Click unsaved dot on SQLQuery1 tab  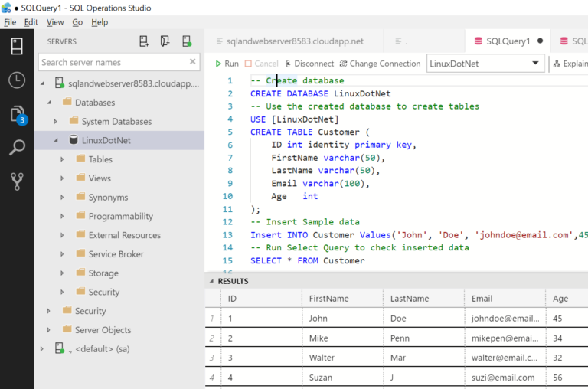pos(540,41)
